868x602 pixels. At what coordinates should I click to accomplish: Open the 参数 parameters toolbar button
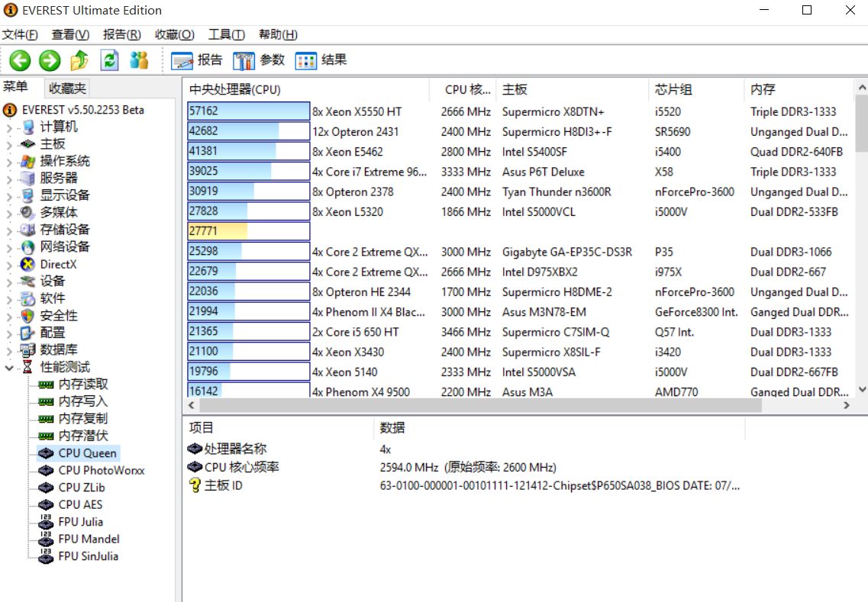[259, 60]
